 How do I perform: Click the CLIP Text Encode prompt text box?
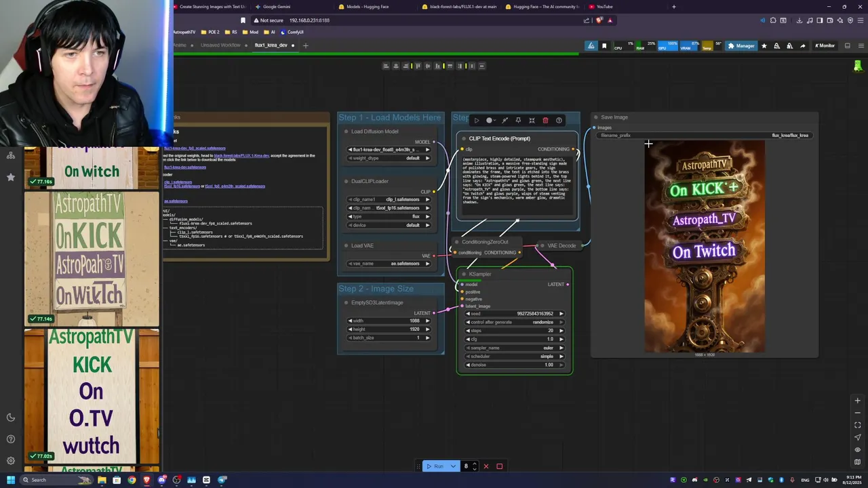(517, 184)
